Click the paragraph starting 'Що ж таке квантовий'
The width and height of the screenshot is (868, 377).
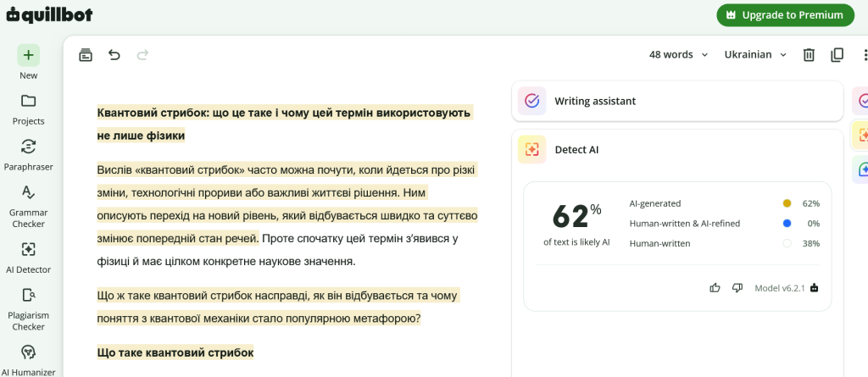(x=278, y=308)
